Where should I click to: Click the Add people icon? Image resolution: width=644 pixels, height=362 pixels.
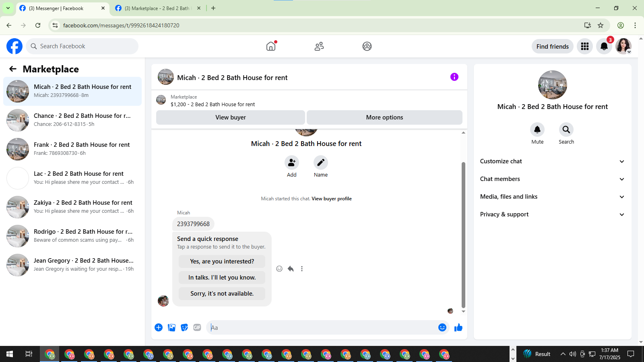coord(292,162)
